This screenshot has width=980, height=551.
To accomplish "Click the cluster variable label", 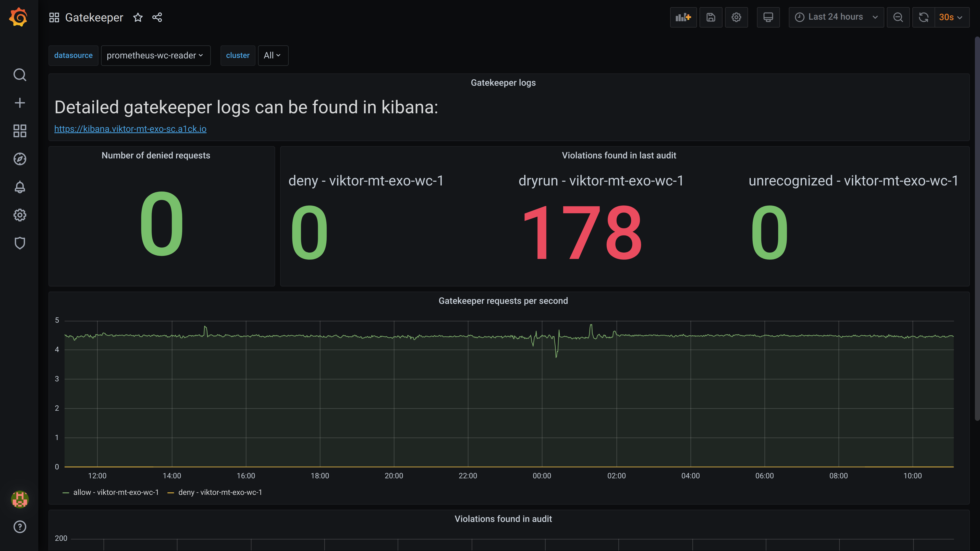I will 238,56.
